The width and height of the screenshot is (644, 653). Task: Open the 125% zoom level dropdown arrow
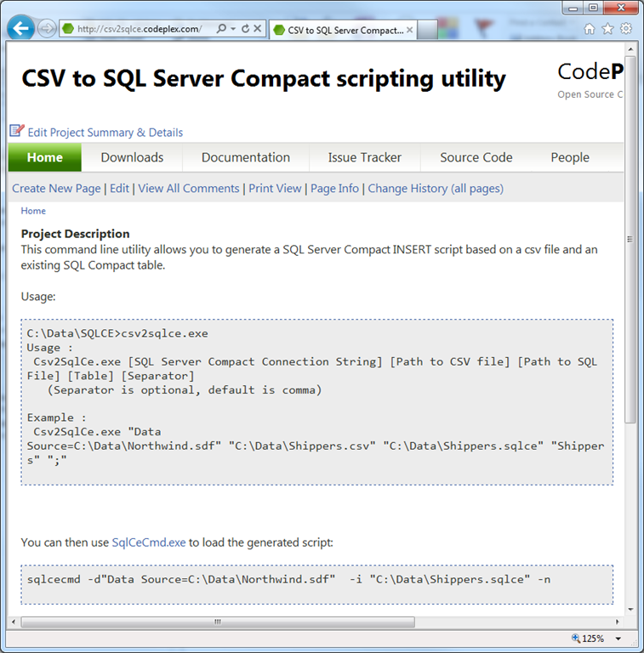pos(618,639)
